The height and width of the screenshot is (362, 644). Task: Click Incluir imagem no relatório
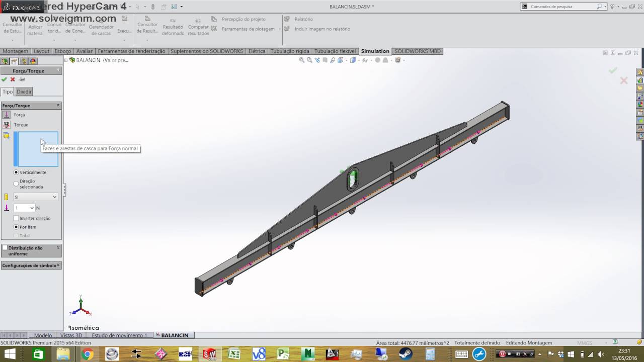(317, 29)
